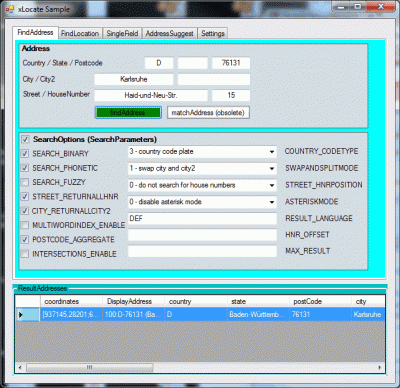Select the result row via its arrow header

28,314
